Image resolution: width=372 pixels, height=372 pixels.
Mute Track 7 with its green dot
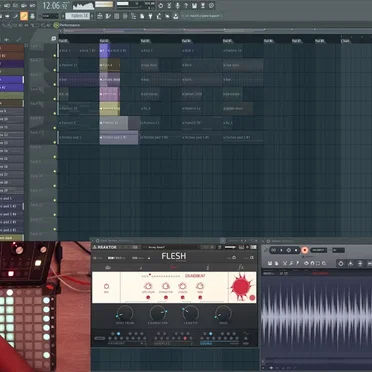[55, 142]
